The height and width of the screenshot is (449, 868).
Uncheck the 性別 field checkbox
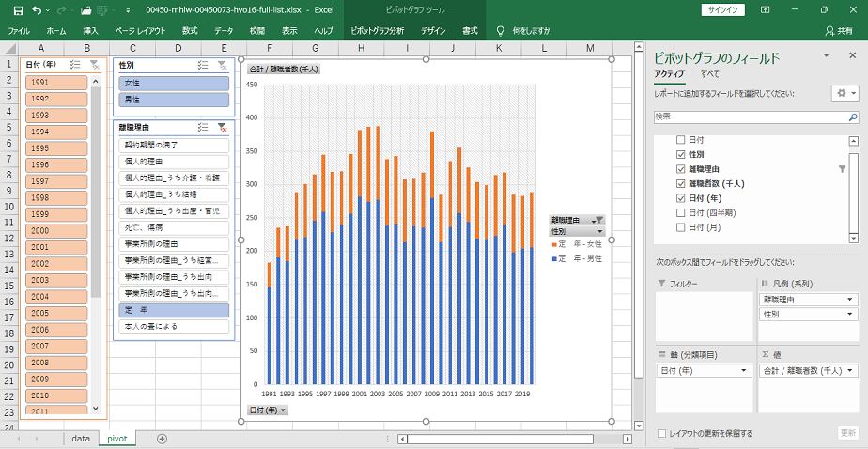[681, 154]
